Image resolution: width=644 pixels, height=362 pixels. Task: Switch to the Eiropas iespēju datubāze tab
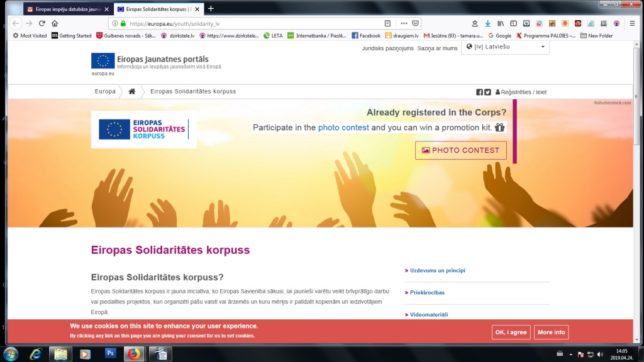(66, 9)
